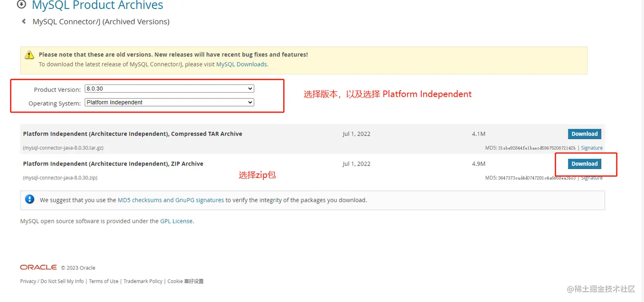Open the GPL License link

coord(176,221)
